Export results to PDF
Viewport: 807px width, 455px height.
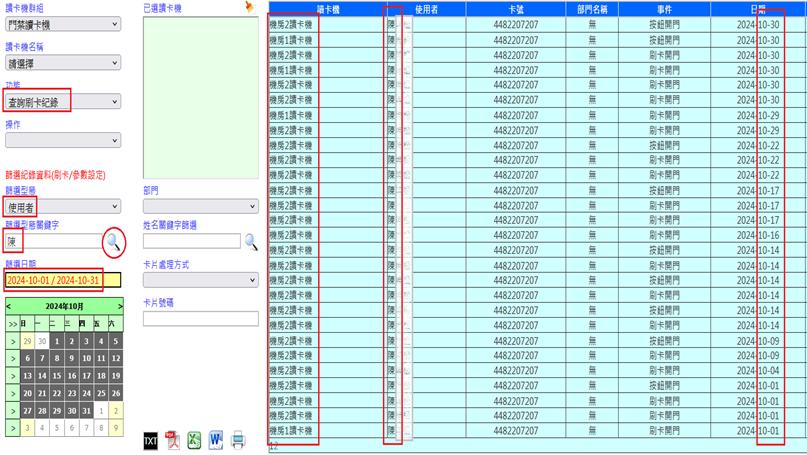(x=171, y=440)
